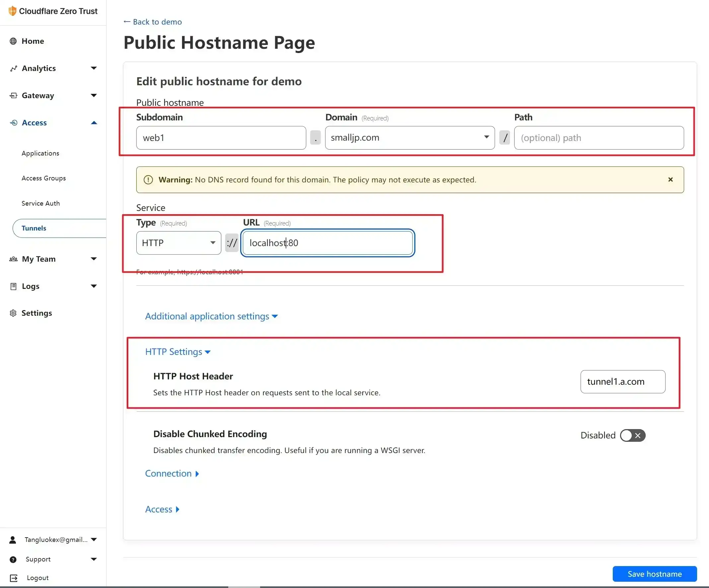This screenshot has height=588, width=709.
Task: Click the Save hostname button
Action: point(654,574)
